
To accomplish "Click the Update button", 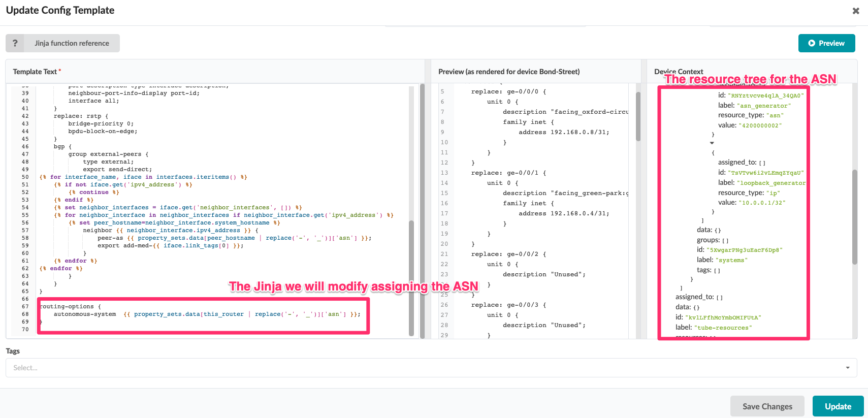I will pos(838,406).
